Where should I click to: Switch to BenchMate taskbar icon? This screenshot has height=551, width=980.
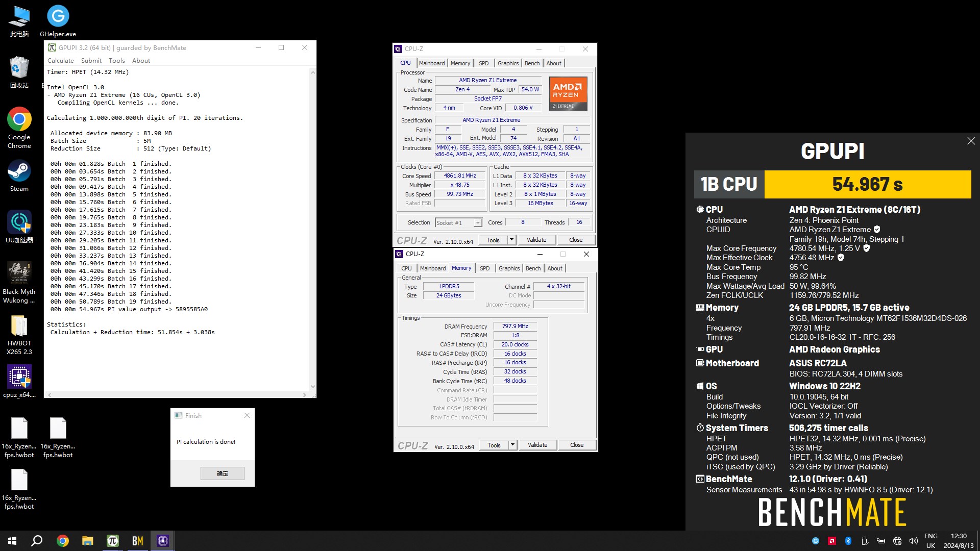(x=137, y=541)
